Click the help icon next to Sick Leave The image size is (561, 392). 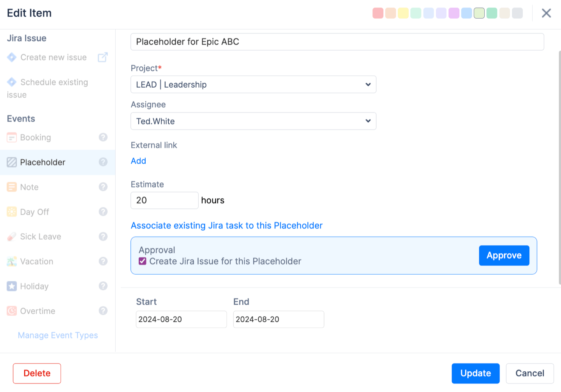tap(103, 237)
